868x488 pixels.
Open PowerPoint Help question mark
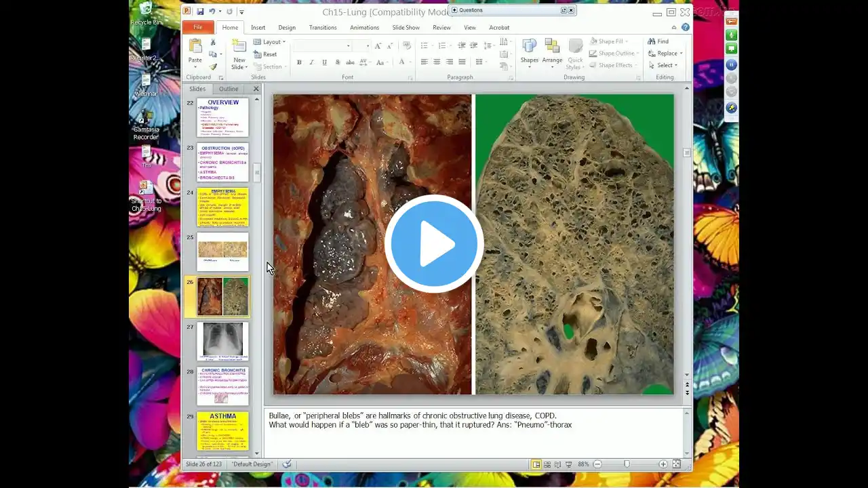[686, 27]
